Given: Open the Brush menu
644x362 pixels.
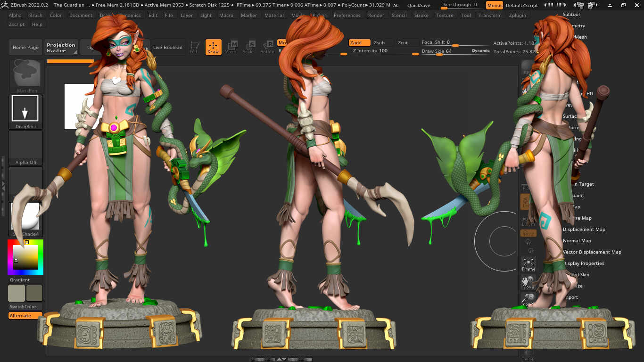Looking at the screenshot, I should pyautogui.click(x=36, y=15).
